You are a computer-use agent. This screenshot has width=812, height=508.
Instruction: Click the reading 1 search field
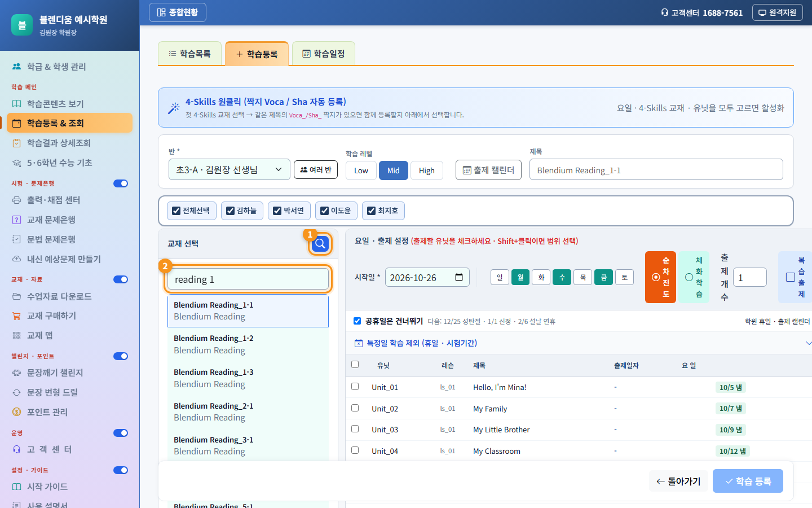248,279
